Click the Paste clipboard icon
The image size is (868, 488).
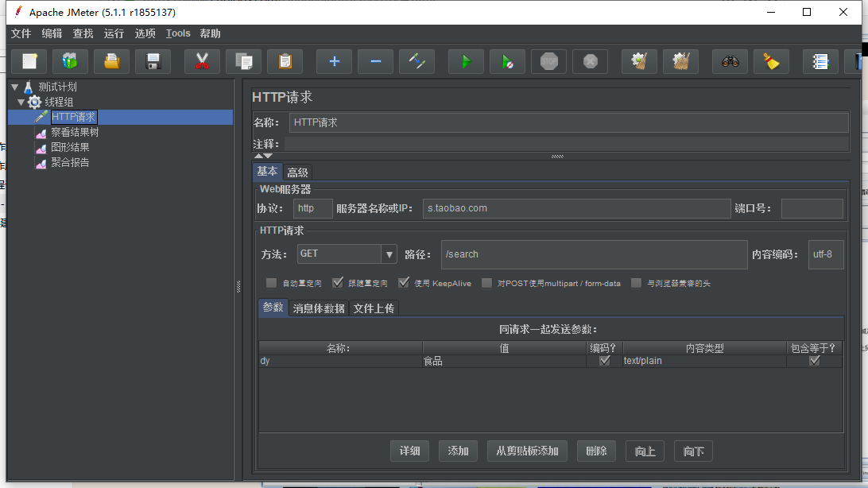285,61
